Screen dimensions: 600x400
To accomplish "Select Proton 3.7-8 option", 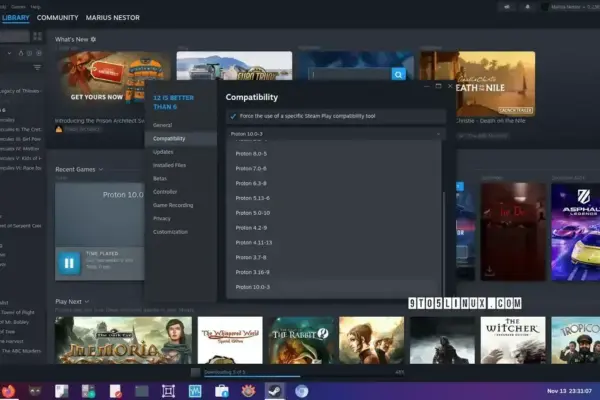I will (334, 258).
